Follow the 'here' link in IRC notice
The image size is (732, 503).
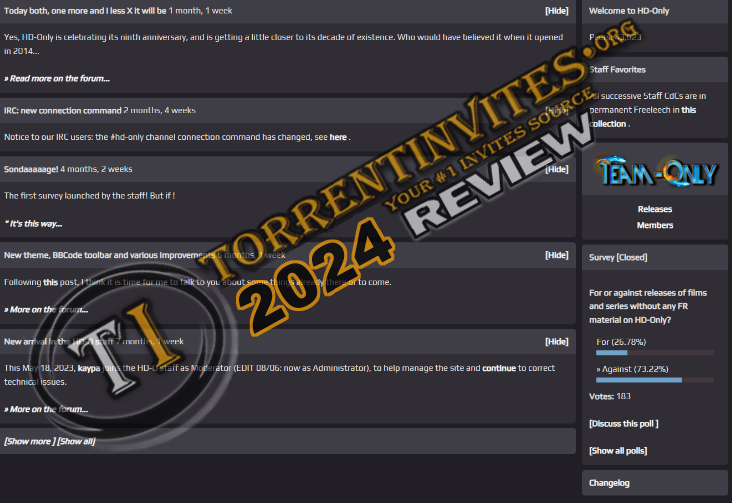point(338,137)
